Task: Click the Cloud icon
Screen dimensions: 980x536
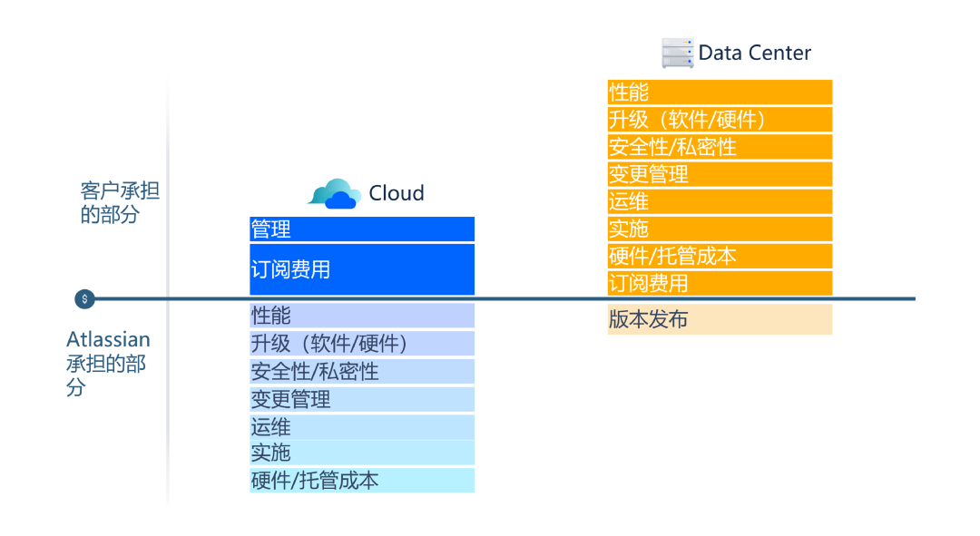Action: (334, 193)
